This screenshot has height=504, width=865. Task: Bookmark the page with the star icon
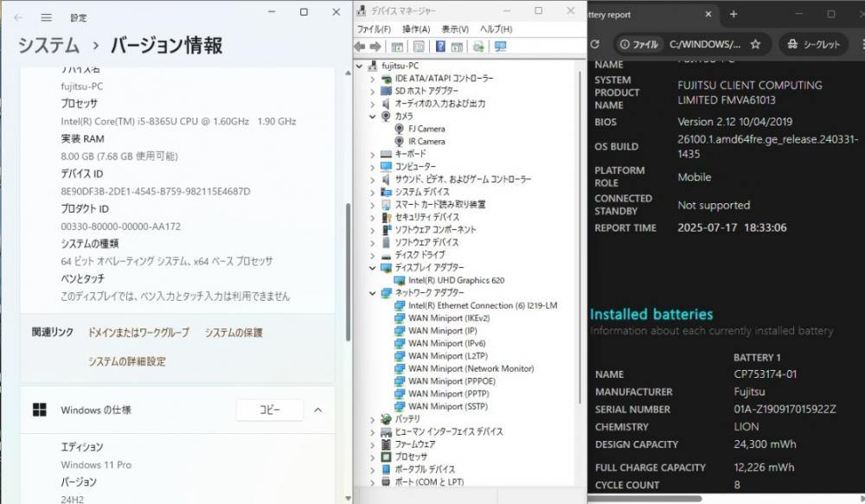pos(755,44)
